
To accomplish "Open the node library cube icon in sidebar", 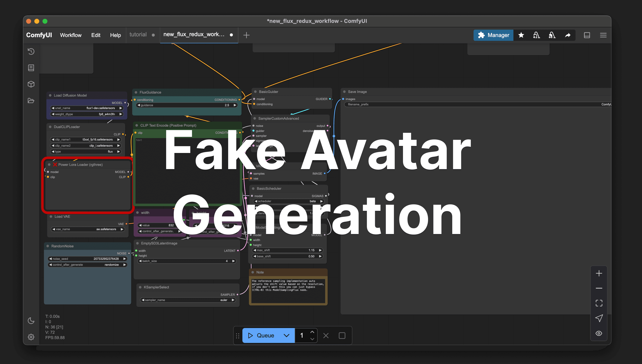I will pyautogui.click(x=31, y=84).
